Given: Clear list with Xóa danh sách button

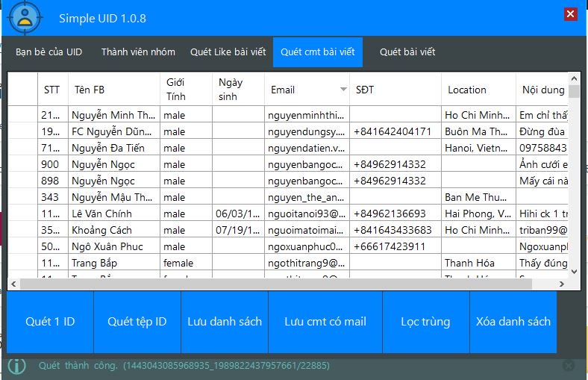Looking at the screenshot, I should tap(513, 322).
